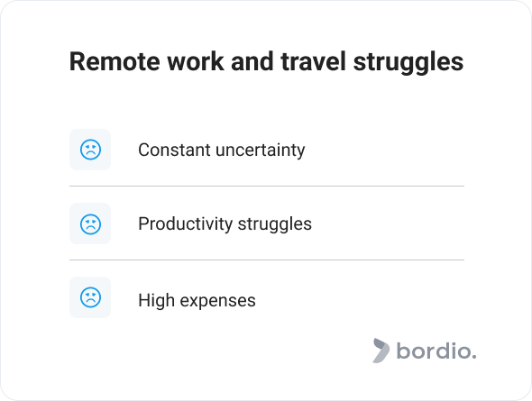Tap the sad face next to High expenses
The height and width of the screenshot is (401, 532).
[90, 297]
